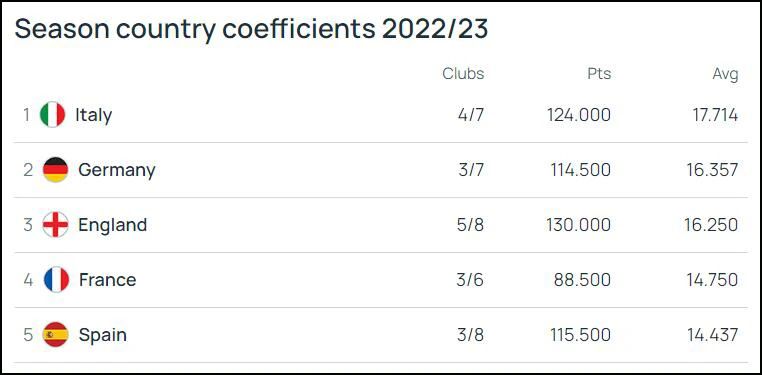Click Italy's 124.000 points value
The height and width of the screenshot is (375, 762).
click(579, 115)
